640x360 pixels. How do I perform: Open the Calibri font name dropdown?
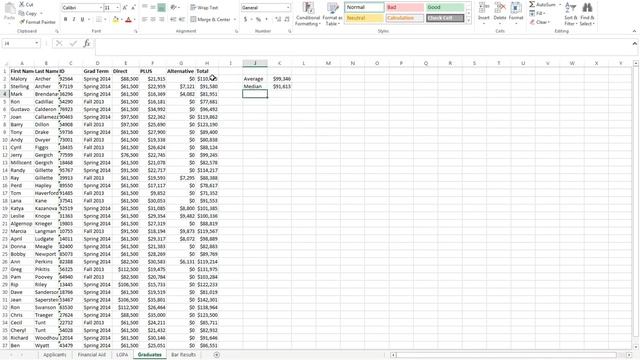(x=100, y=8)
